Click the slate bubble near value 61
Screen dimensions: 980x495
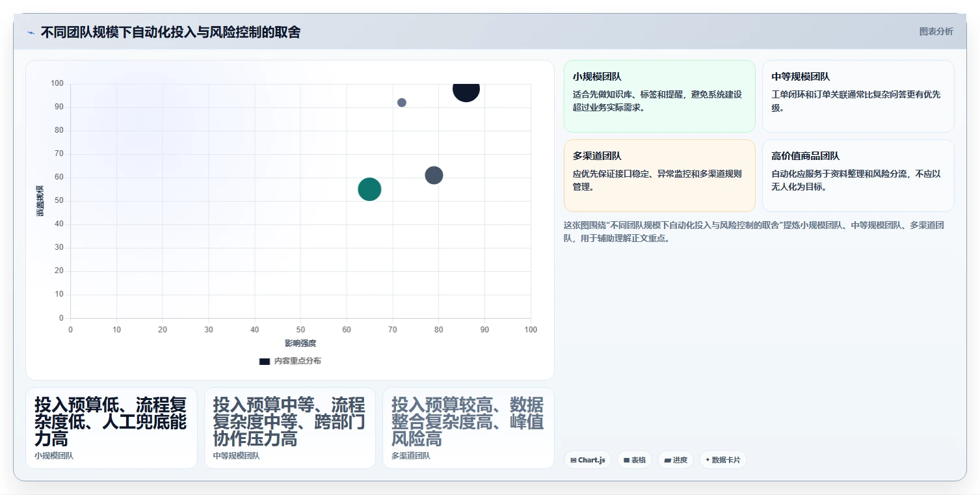point(434,175)
